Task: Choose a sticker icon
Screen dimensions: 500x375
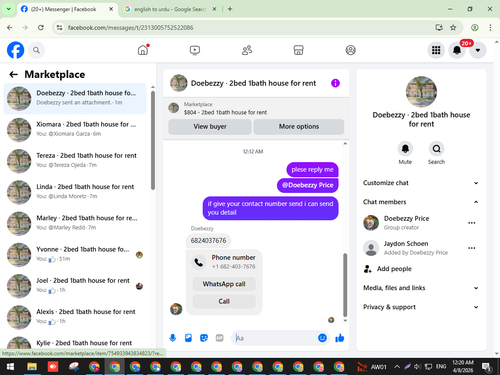Action: [x=204, y=338]
